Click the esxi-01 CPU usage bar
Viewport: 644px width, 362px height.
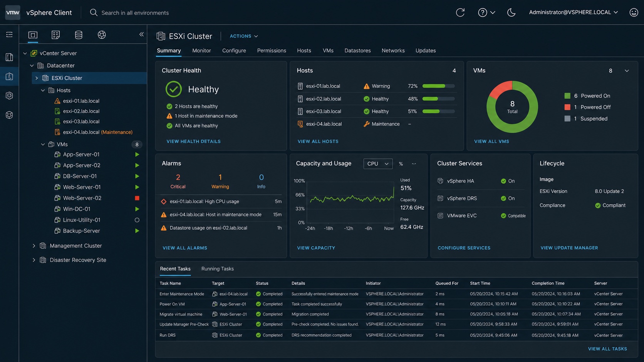click(438, 86)
